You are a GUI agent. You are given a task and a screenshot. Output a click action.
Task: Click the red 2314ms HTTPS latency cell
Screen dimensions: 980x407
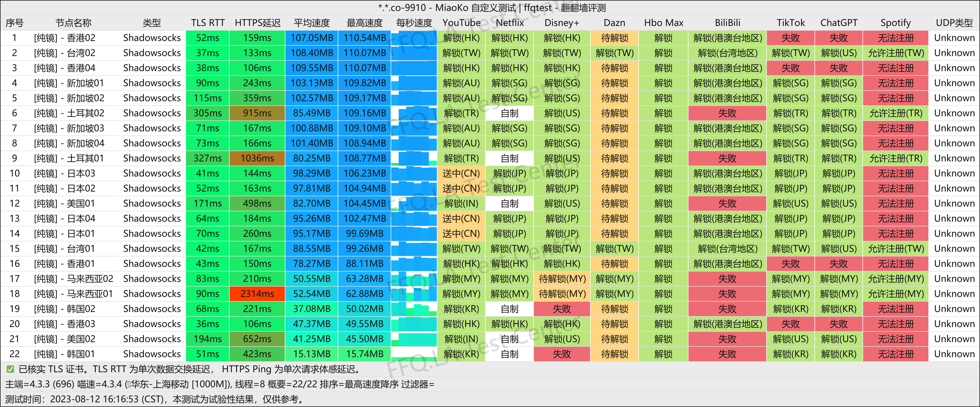click(x=257, y=294)
